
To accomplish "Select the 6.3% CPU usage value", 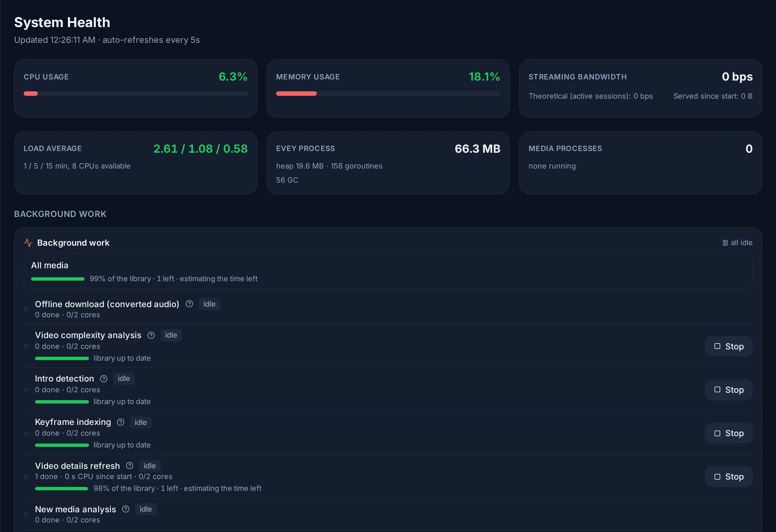I will (233, 77).
